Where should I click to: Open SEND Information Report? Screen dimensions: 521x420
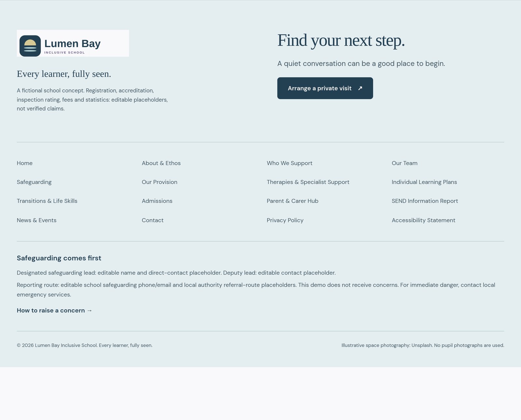pyautogui.click(x=425, y=201)
